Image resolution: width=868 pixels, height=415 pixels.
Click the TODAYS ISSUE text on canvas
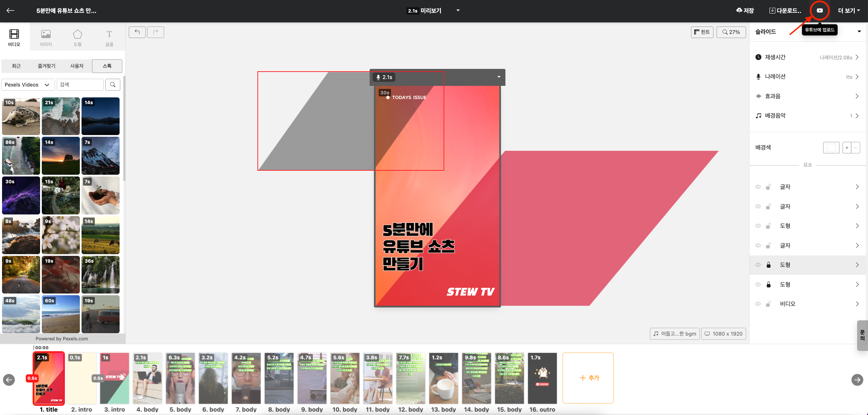pyautogui.click(x=409, y=97)
